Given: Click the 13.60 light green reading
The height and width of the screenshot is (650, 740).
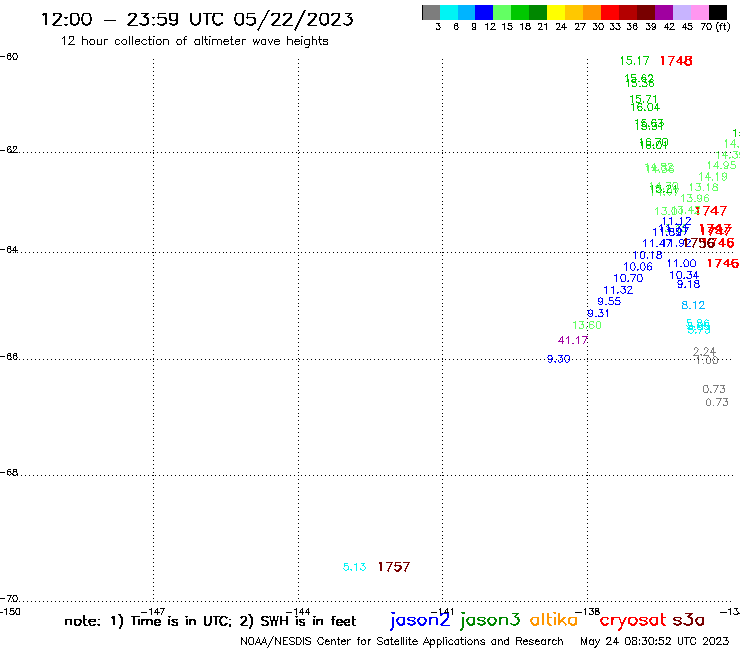Looking at the screenshot, I should 587,325.
